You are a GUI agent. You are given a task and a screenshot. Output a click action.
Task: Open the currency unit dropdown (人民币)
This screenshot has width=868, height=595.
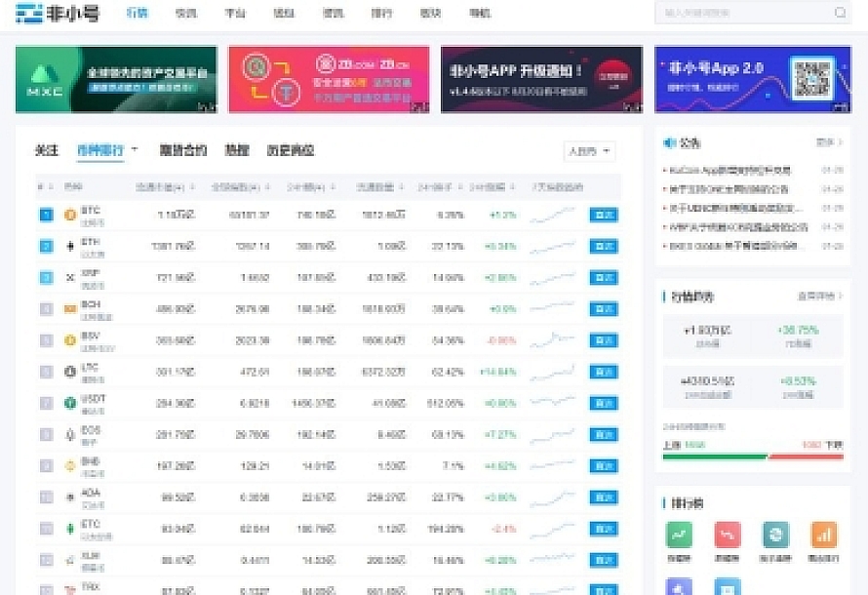pos(589,151)
